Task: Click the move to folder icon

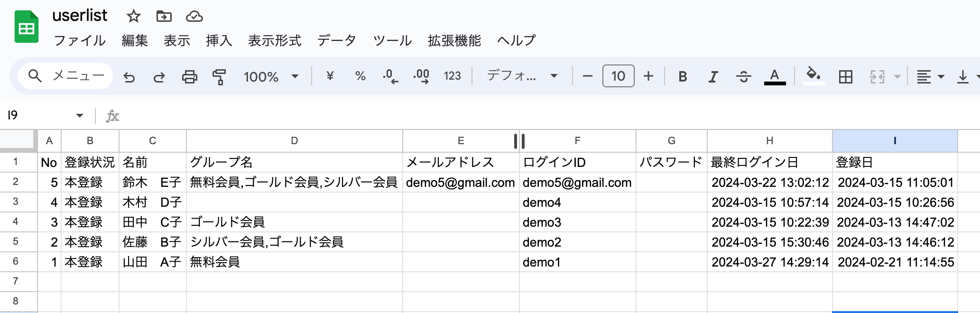Action: (x=164, y=17)
